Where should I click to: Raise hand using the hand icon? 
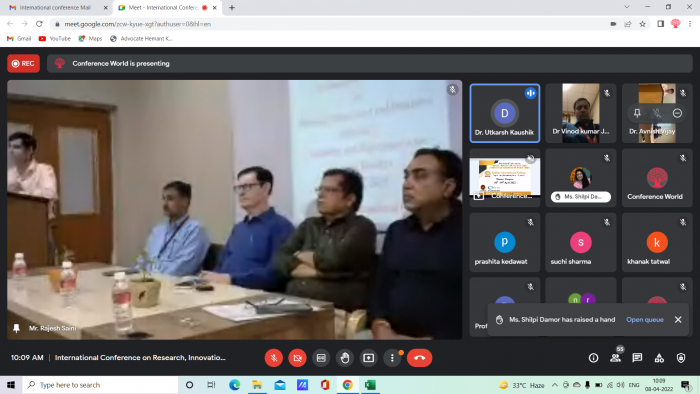point(345,358)
